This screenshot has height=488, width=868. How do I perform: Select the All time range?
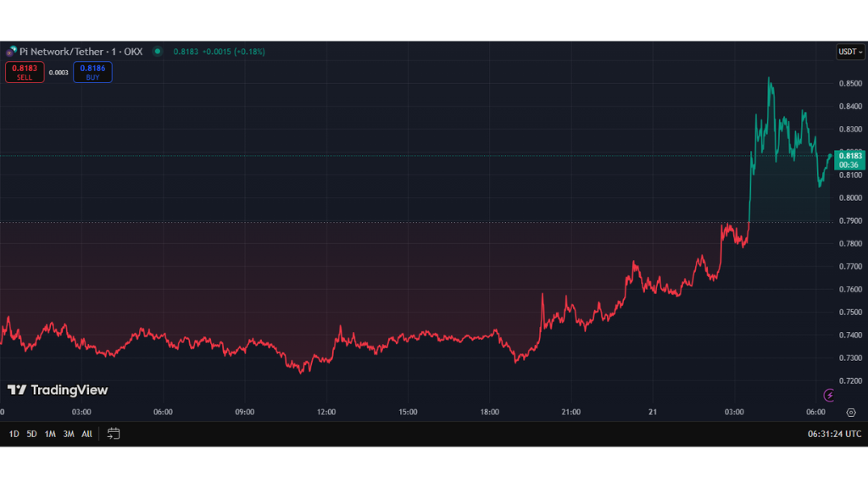87,435
